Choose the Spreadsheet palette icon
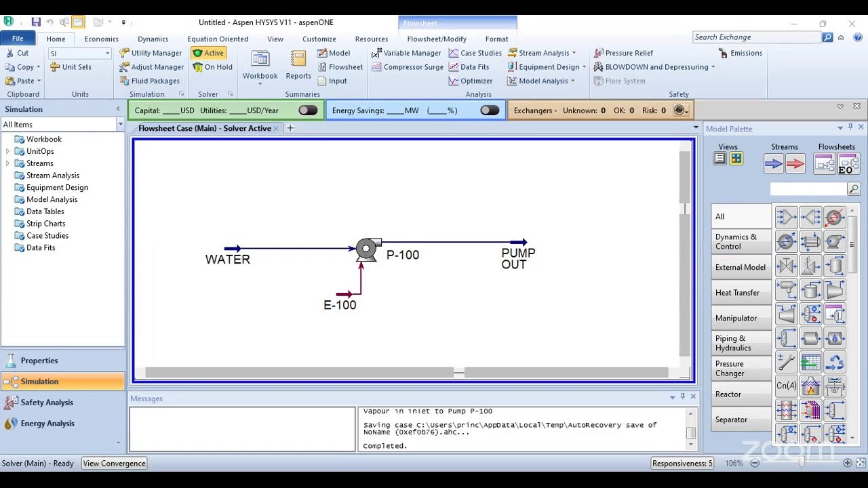This screenshot has height=488, width=868. tap(810, 363)
